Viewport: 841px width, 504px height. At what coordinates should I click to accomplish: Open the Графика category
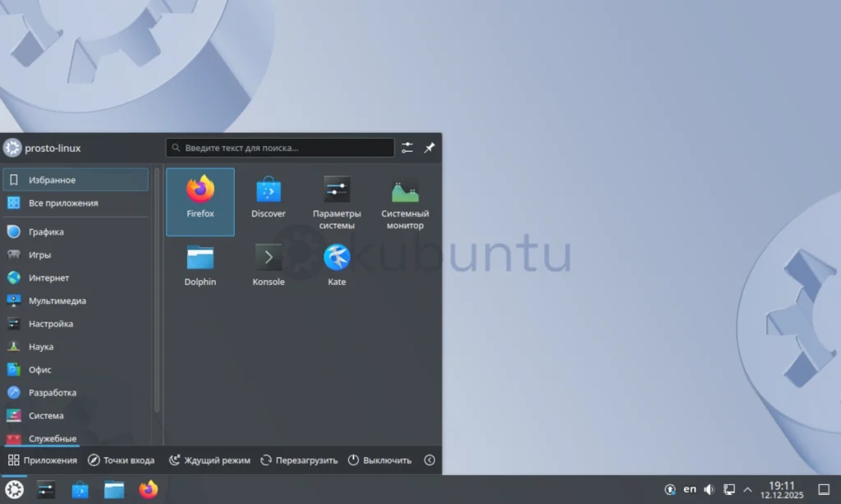(x=76, y=231)
